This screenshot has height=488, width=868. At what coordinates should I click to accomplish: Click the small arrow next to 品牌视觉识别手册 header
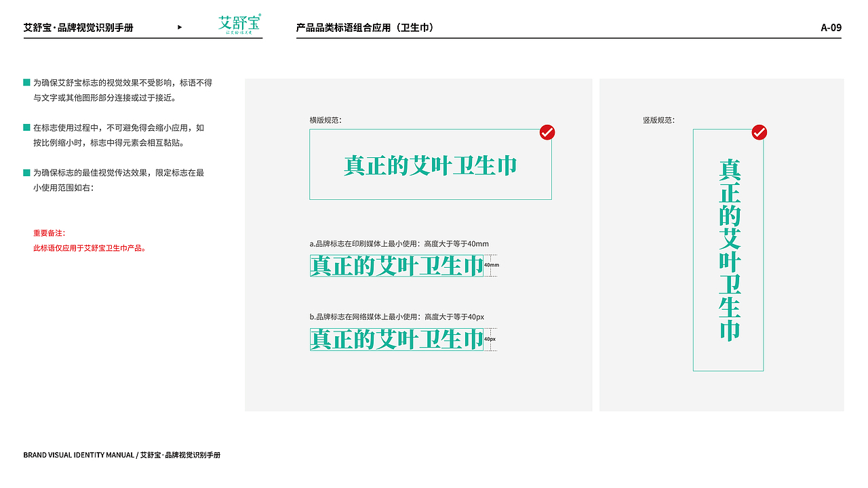pos(180,28)
